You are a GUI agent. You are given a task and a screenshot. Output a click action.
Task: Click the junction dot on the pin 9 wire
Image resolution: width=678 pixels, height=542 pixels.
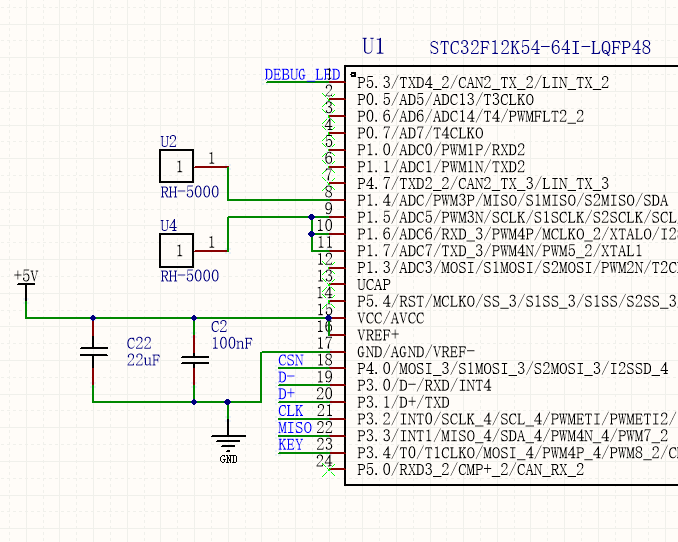click(311, 217)
